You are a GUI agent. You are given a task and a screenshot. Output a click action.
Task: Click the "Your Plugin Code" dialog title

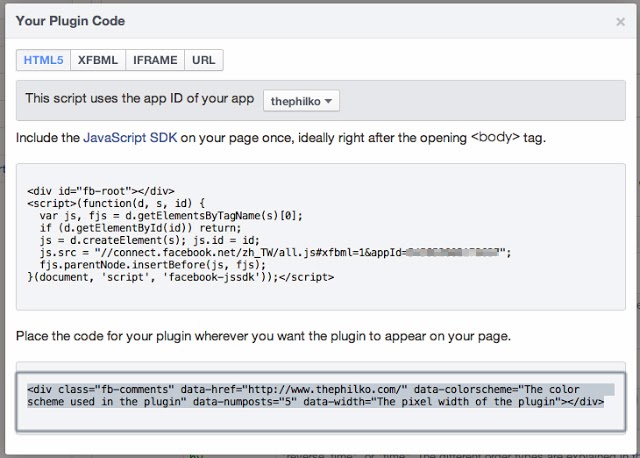coord(71,21)
